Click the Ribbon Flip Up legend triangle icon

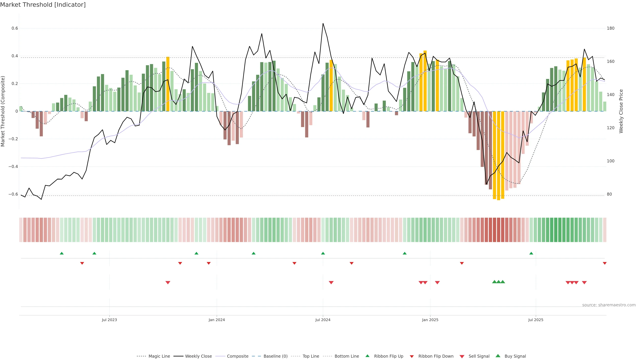[367, 356]
